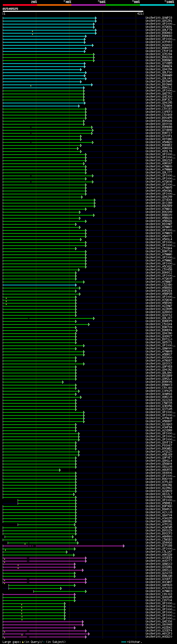
Task: Select the label UniRef100_C5Z0B0
Action: pos(159,285)
